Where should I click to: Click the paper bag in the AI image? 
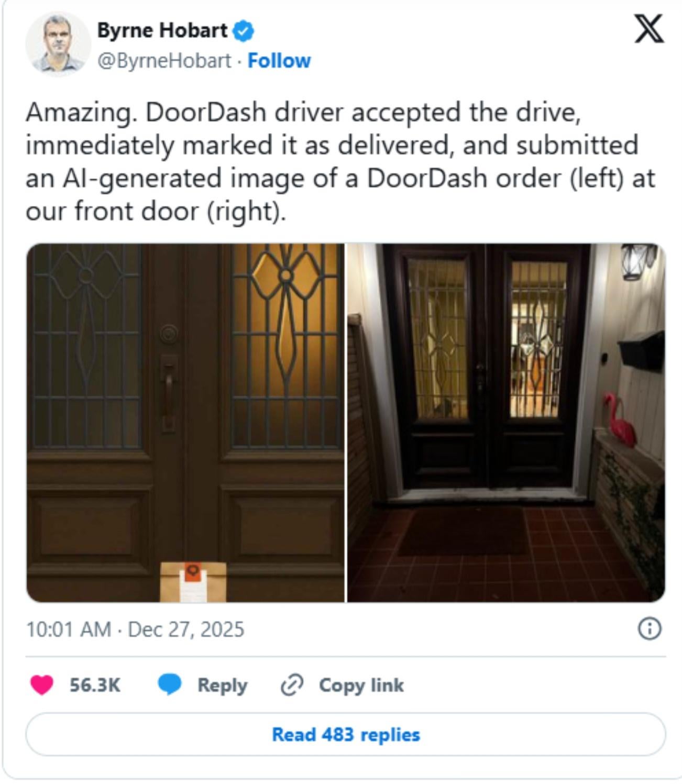[x=193, y=582]
